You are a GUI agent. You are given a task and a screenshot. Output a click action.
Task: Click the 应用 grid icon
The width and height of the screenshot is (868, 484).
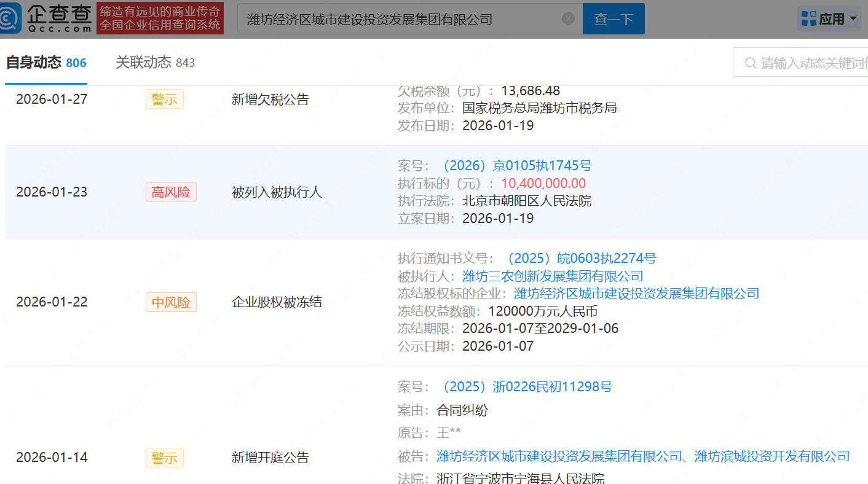(808, 19)
